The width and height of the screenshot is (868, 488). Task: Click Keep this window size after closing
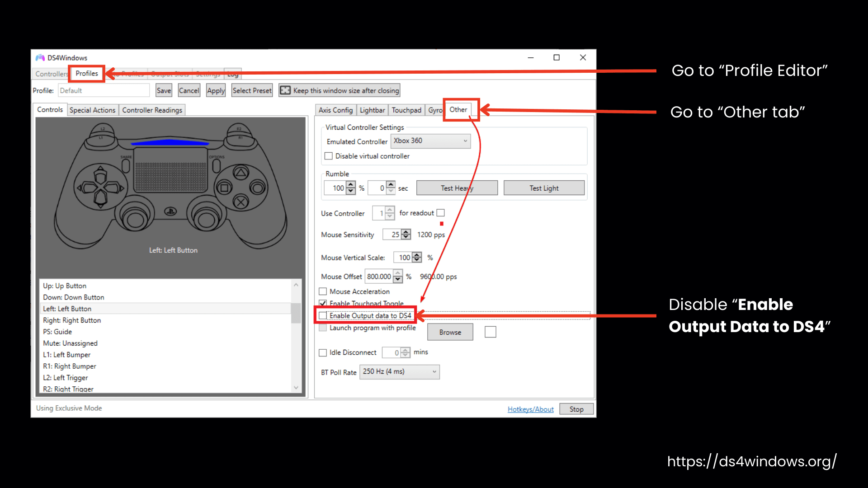click(339, 90)
